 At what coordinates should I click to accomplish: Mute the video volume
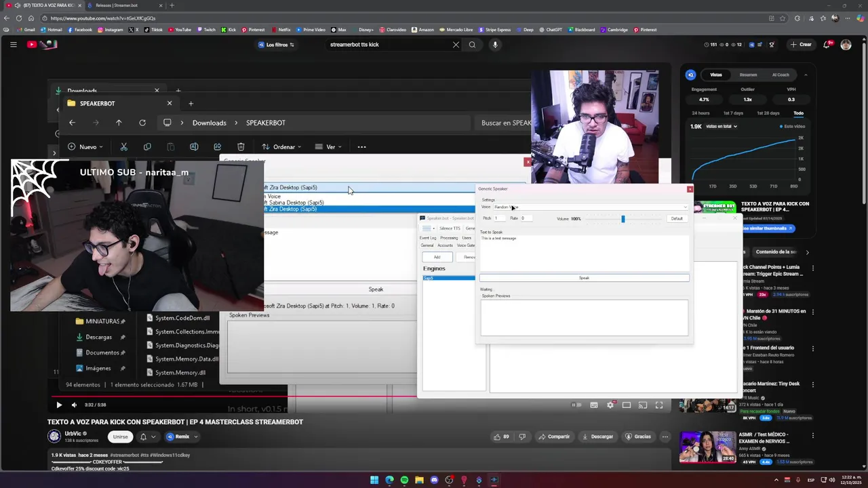(x=74, y=405)
